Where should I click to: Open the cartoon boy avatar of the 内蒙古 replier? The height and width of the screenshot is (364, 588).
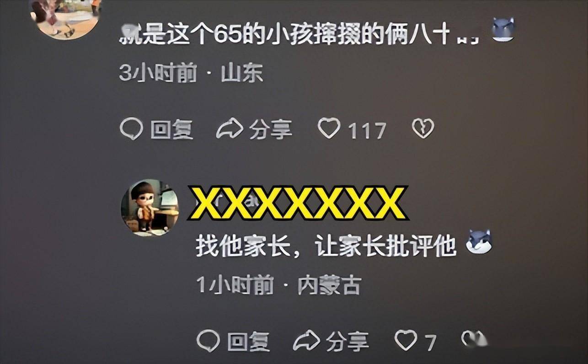150,207
